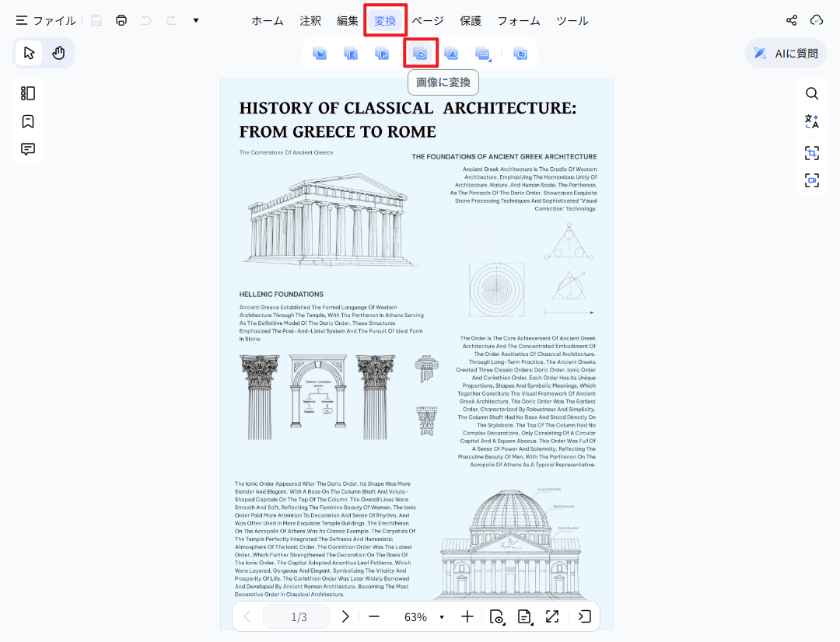Convert PDF to PowerPoint icon
Image resolution: width=840 pixels, height=642 pixels.
coord(382,54)
